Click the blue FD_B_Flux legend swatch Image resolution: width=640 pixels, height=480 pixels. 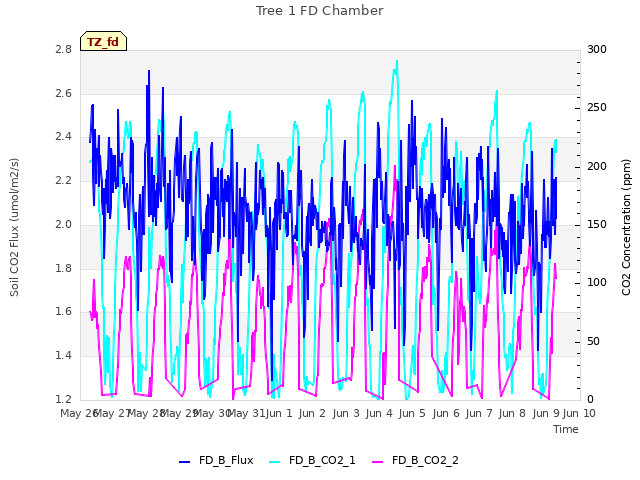pyautogui.click(x=184, y=462)
